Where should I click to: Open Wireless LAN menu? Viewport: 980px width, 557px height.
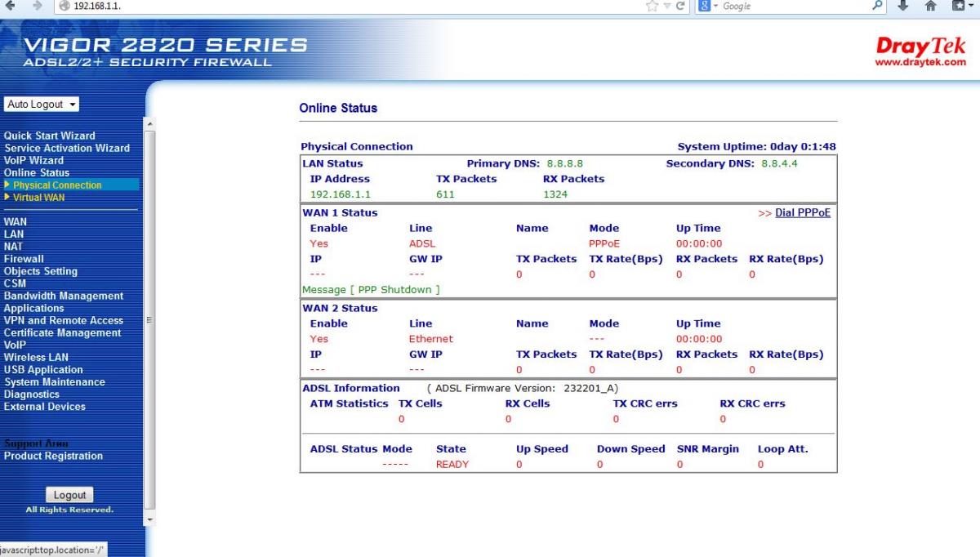click(x=36, y=357)
